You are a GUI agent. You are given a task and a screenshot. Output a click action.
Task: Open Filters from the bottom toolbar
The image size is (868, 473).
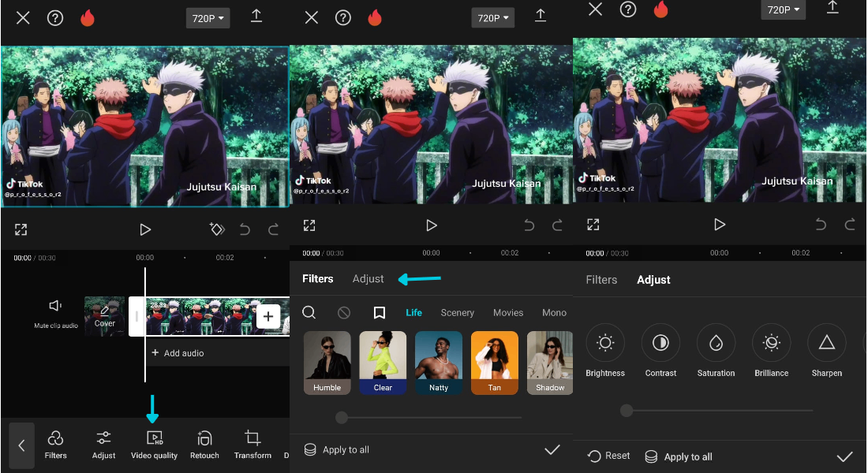(55, 445)
